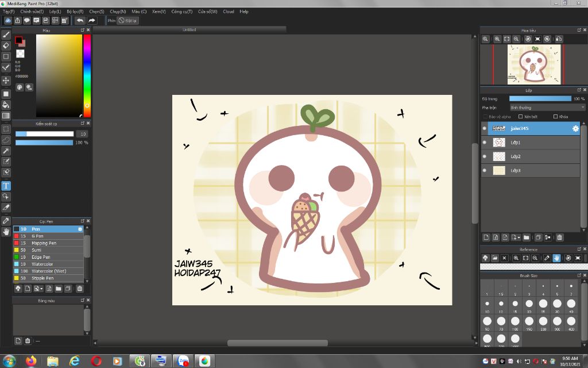Select eyedropper in Reference panel
588x368 pixels.
[547, 258]
